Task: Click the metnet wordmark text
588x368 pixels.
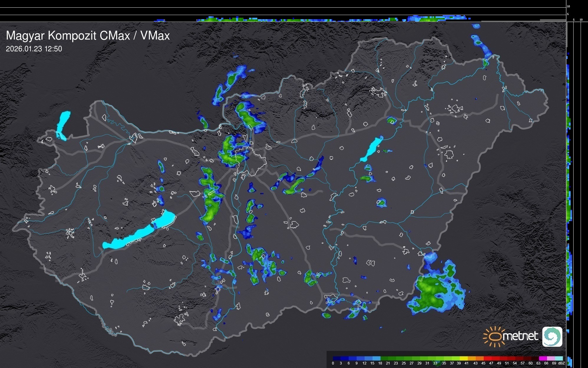Action: click(x=520, y=336)
